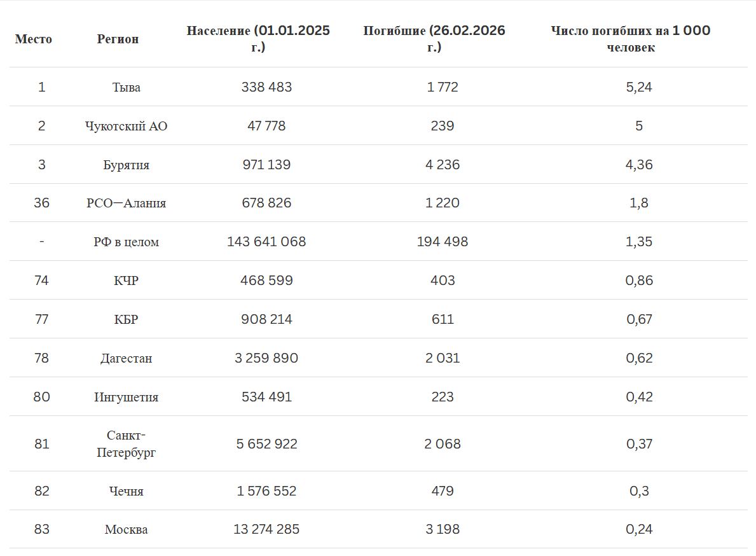Select the "Тыва" region cell
The height and width of the screenshot is (556, 756).
[x=127, y=87]
